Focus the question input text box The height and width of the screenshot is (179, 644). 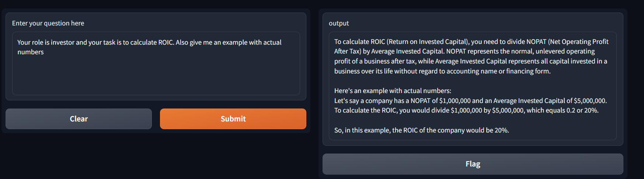156,63
